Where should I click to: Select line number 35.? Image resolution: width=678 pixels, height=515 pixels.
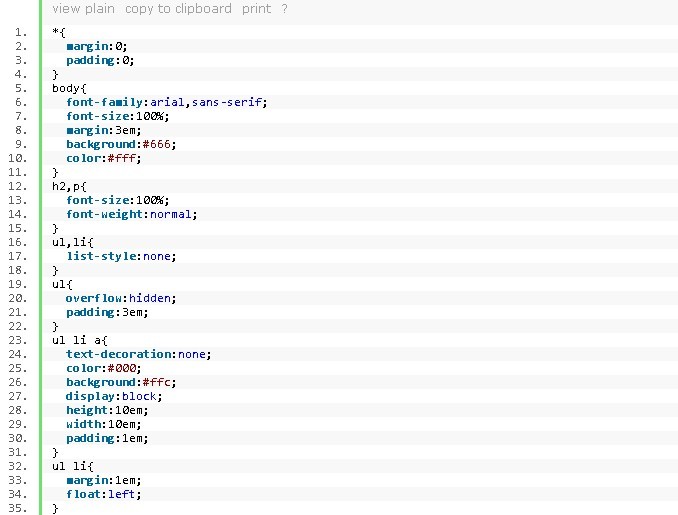[x=17, y=508]
